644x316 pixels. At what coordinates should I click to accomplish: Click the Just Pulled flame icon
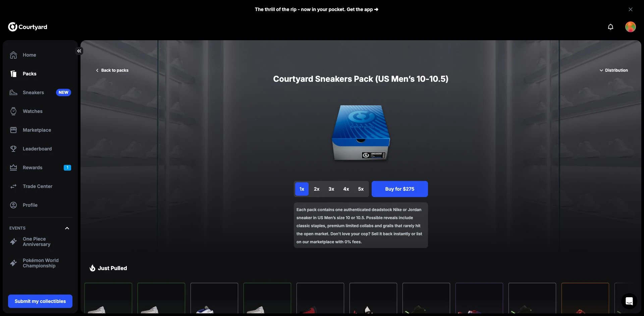click(x=92, y=268)
